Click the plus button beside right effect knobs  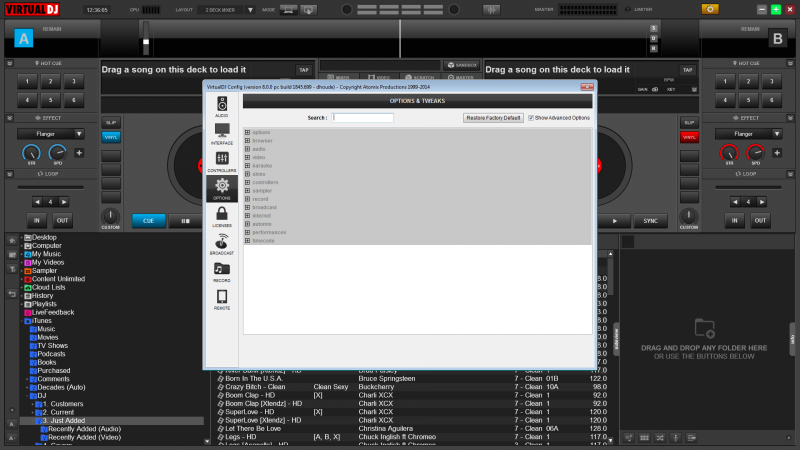point(777,153)
